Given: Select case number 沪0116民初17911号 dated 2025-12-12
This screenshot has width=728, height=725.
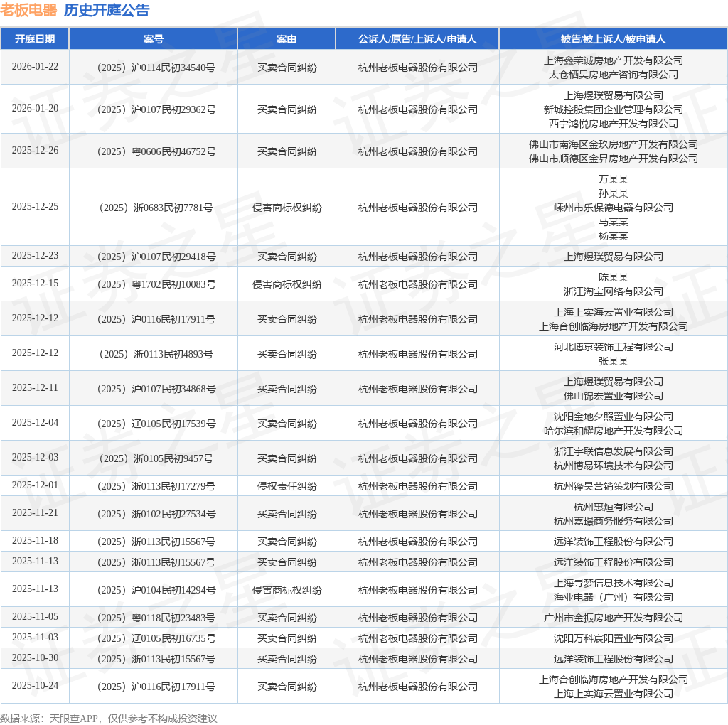Looking at the screenshot, I should click(156, 319).
